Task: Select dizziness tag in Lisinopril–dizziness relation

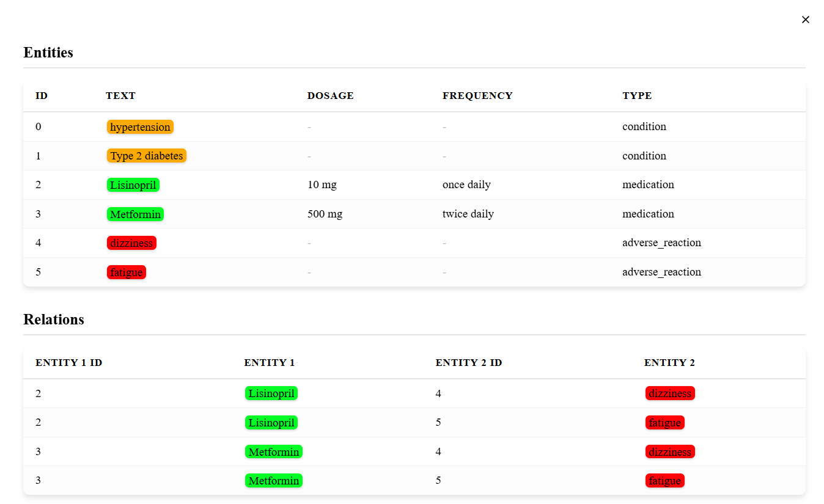Action: click(670, 393)
